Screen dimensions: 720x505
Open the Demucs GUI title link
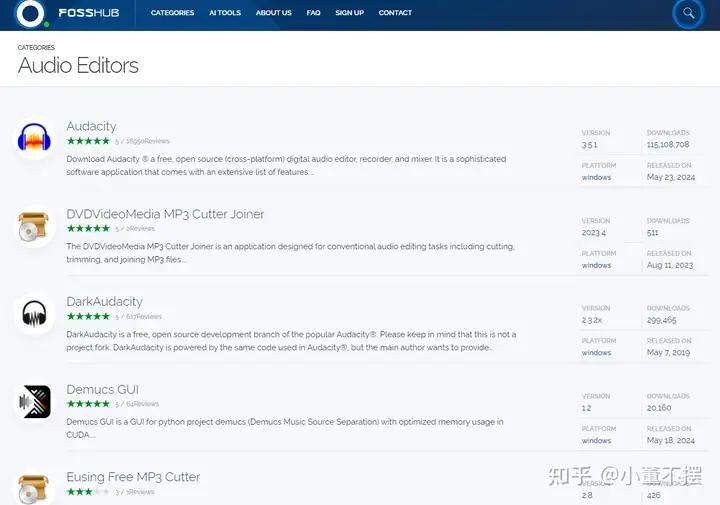pos(102,389)
